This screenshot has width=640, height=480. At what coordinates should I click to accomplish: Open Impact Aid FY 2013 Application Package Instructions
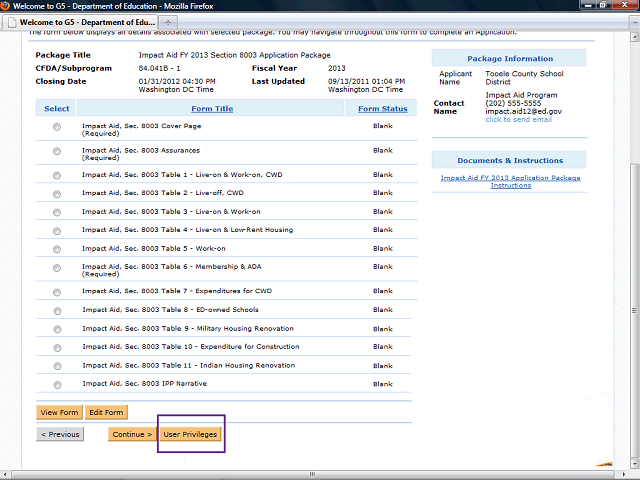pyautogui.click(x=511, y=182)
